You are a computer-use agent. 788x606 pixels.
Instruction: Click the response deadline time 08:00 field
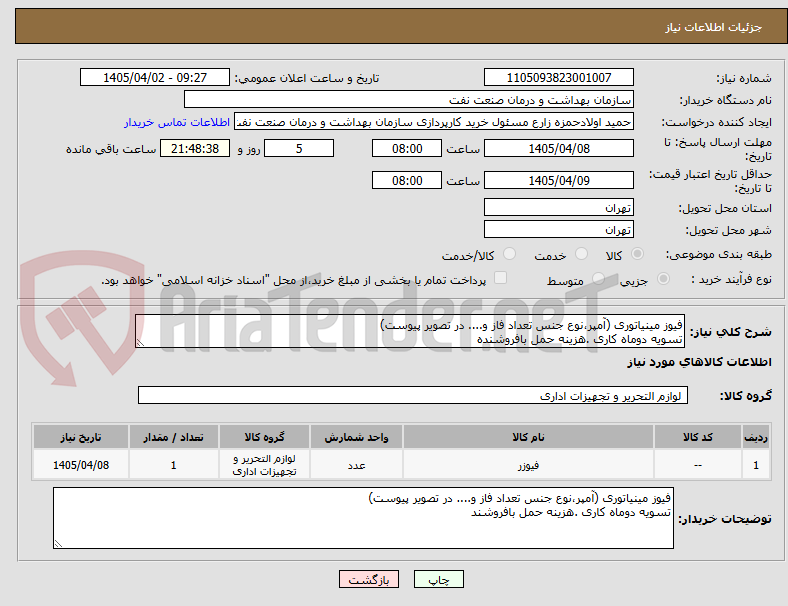click(407, 149)
